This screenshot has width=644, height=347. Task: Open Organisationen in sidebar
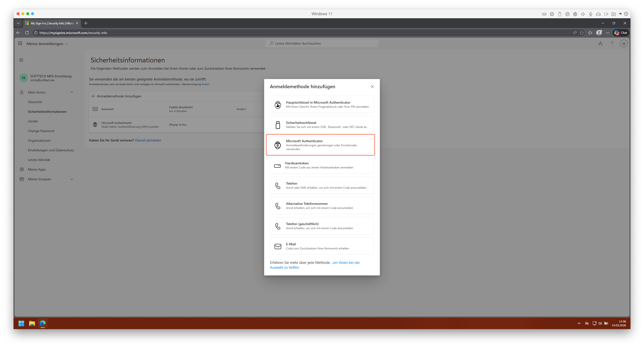39,140
